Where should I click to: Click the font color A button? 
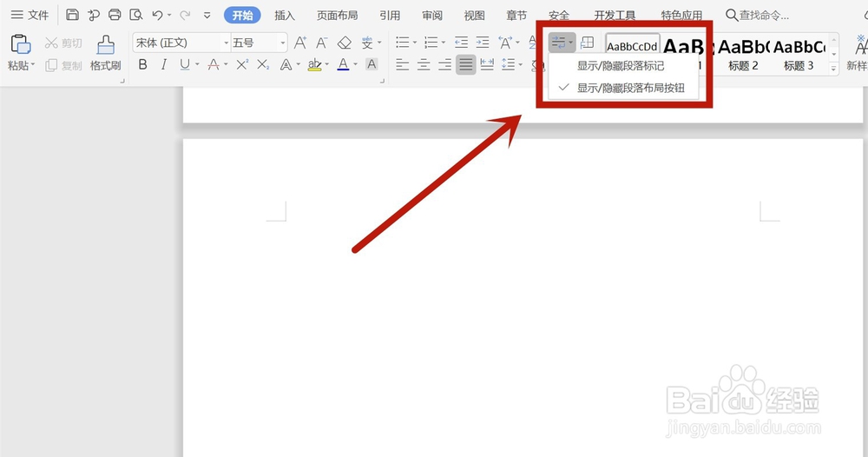[343, 65]
